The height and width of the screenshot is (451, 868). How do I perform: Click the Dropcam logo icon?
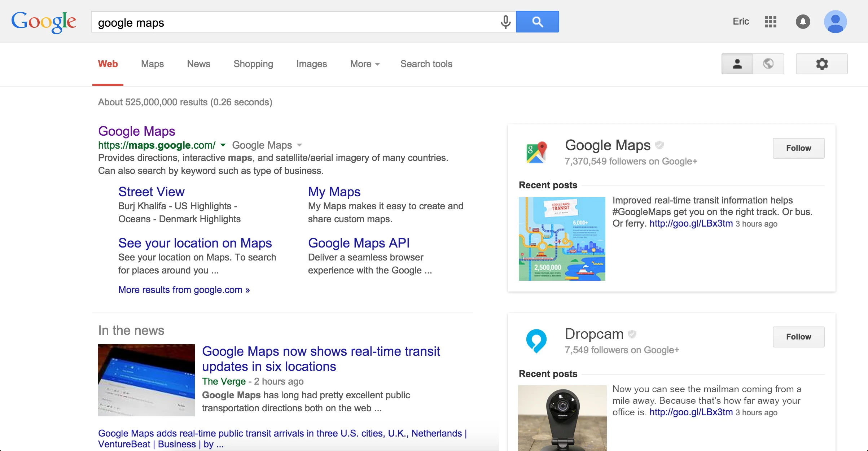tap(536, 341)
